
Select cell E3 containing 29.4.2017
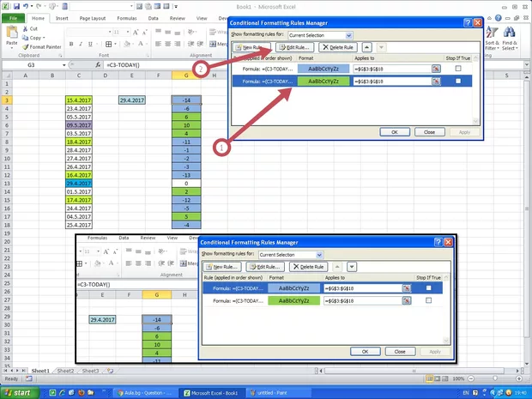point(132,100)
